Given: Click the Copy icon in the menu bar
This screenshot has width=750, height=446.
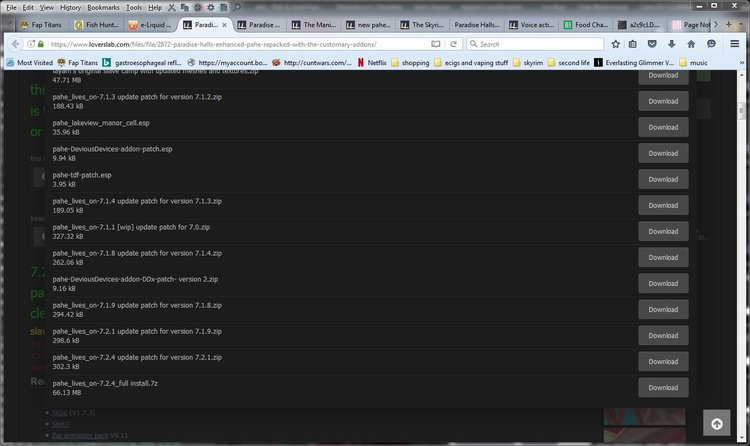Looking at the screenshot, I should pyautogui.click(x=185, y=7).
